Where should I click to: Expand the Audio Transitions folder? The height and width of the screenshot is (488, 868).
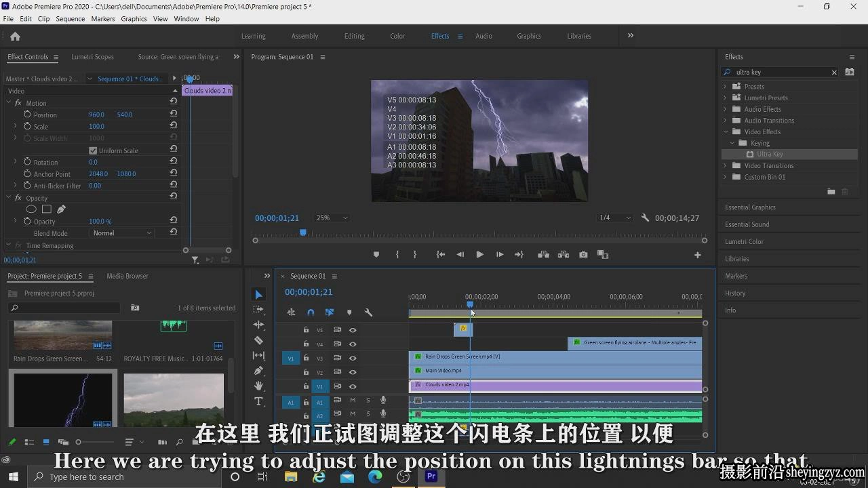725,121
